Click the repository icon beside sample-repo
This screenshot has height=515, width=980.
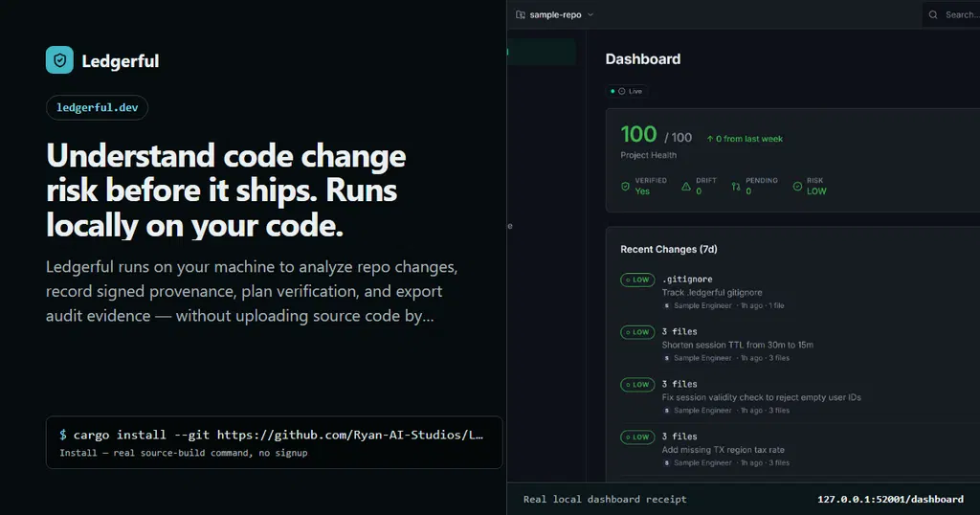click(520, 14)
